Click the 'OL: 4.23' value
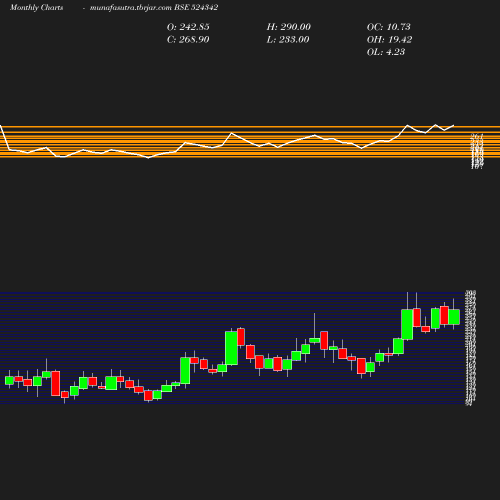 point(386,52)
